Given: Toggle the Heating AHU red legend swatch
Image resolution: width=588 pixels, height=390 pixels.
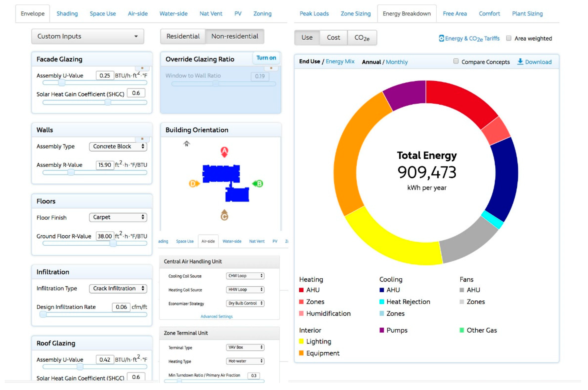Looking at the screenshot, I should pyautogui.click(x=301, y=290).
